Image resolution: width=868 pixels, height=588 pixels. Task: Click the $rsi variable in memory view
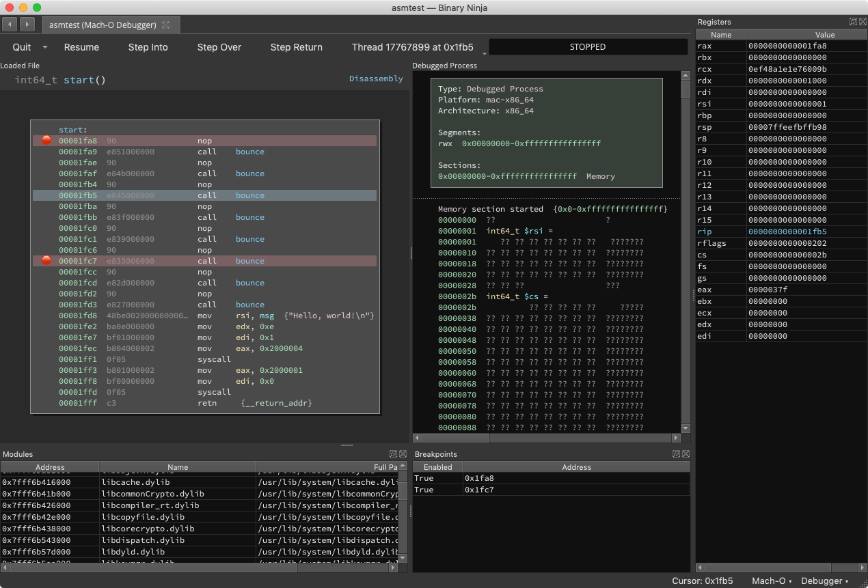pos(534,231)
